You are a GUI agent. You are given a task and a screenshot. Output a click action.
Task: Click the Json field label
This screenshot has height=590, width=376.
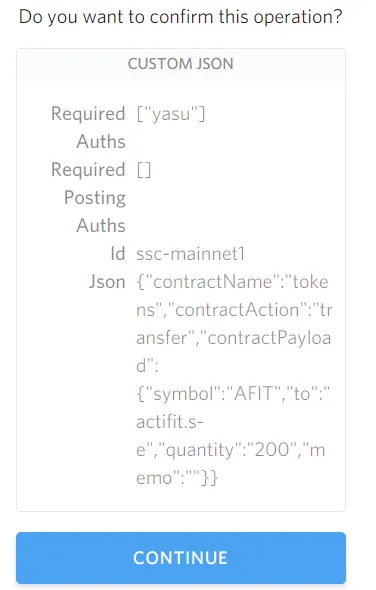(x=107, y=282)
